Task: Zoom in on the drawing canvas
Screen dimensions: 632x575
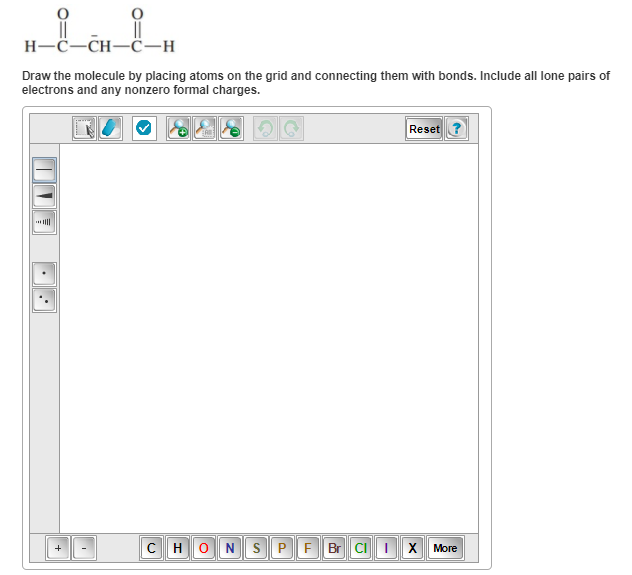Action: tap(179, 129)
